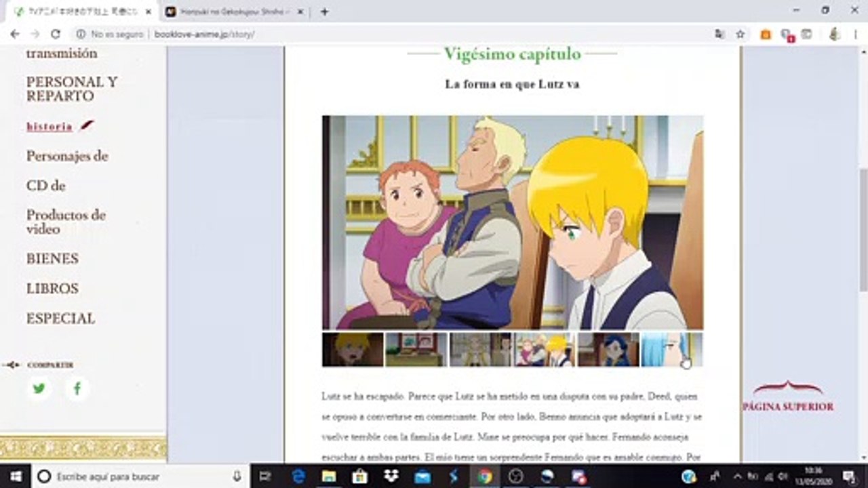The height and width of the screenshot is (488, 868).
Task: Open File Explorer from the taskbar
Action: tap(330, 476)
